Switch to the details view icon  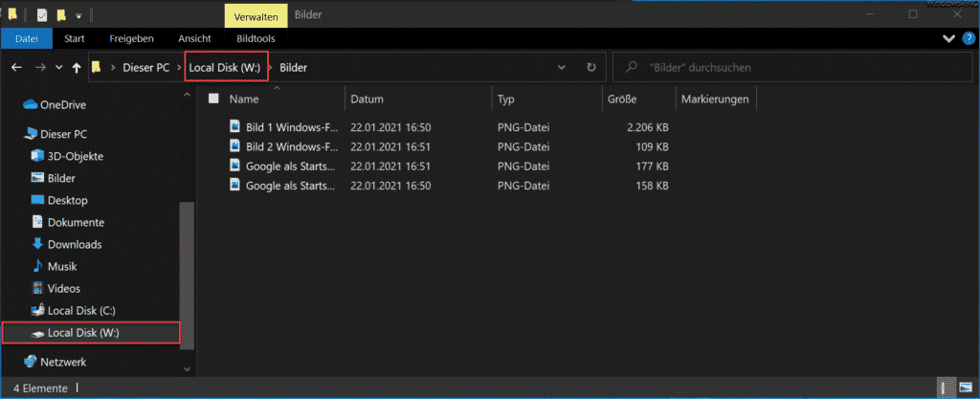947,388
